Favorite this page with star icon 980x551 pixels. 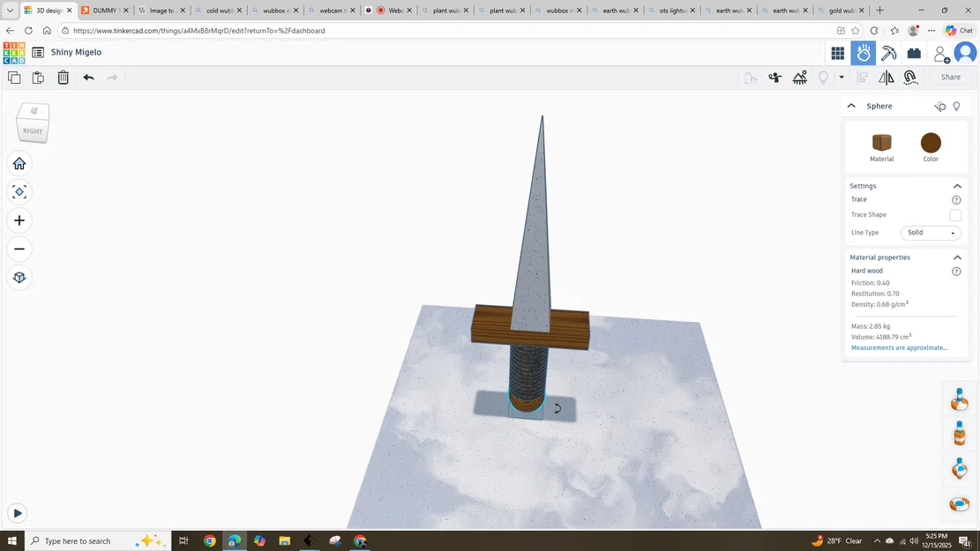[x=856, y=31]
